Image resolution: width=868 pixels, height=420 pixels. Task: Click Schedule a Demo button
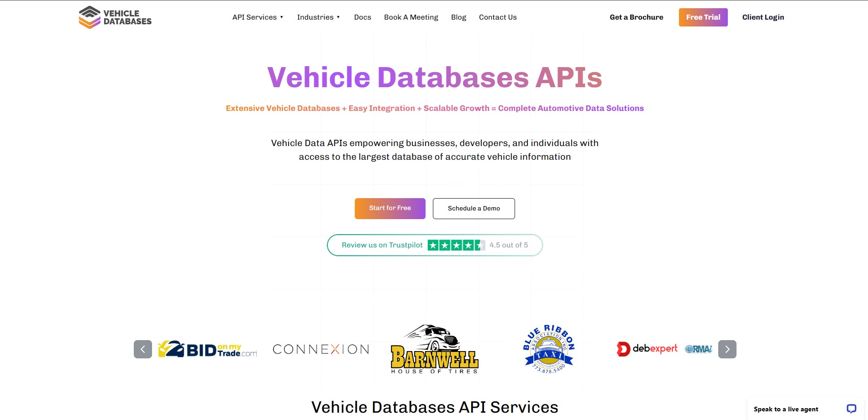pyautogui.click(x=473, y=208)
